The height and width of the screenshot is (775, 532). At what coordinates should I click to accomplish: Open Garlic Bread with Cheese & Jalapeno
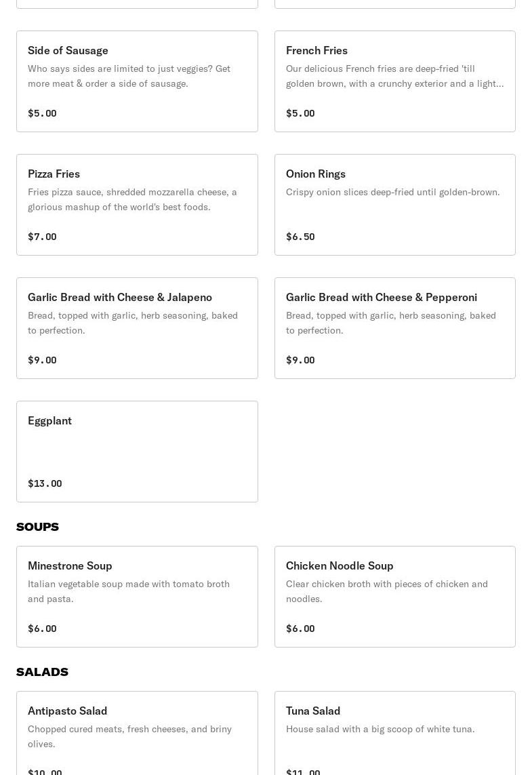137,328
